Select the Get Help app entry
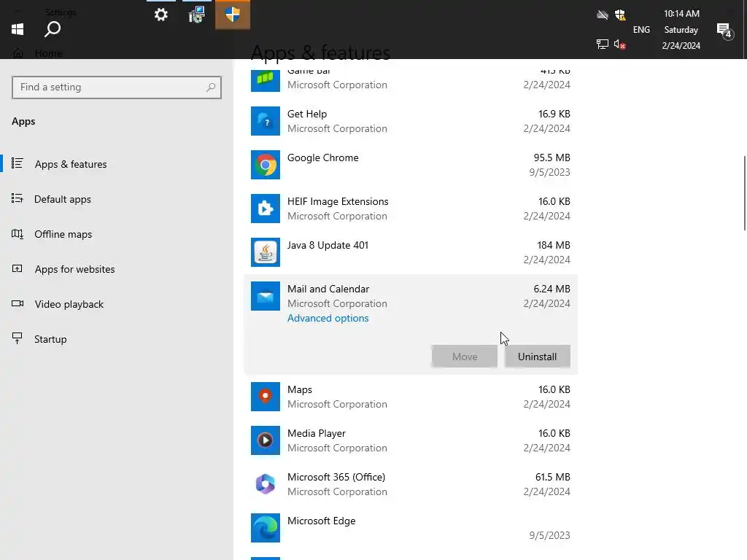 (411, 121)
